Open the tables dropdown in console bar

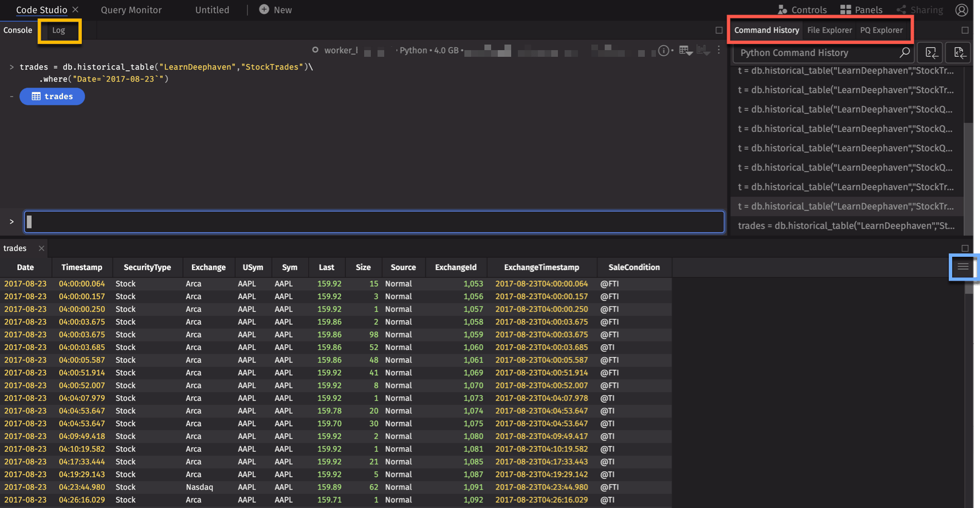pos(685,51)
